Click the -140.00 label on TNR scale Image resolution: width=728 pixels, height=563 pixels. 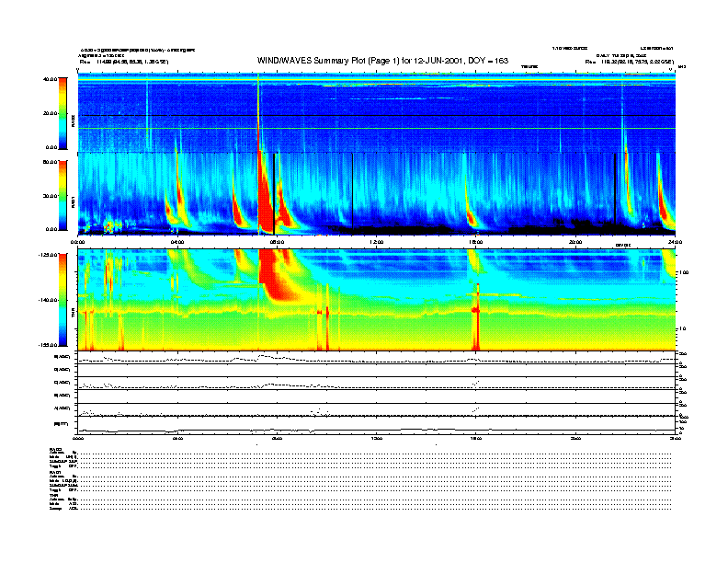48,300
